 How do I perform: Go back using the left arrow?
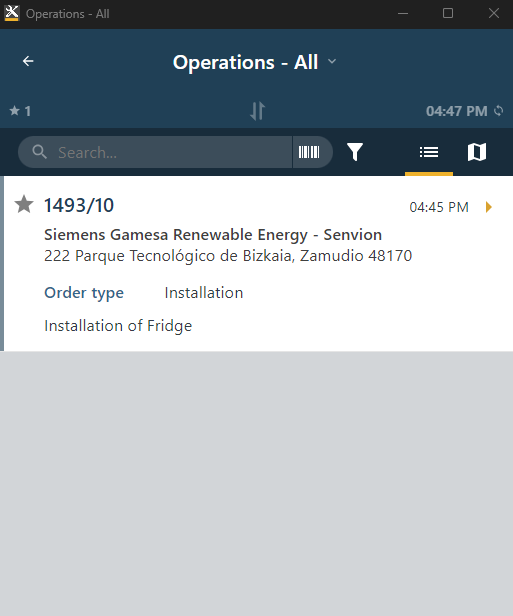coord(28,61)
